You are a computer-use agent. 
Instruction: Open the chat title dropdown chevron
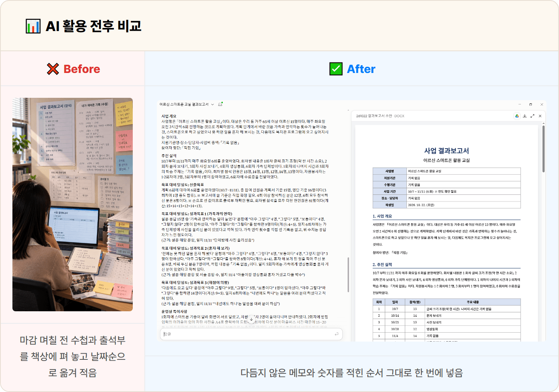pos(212,104)
